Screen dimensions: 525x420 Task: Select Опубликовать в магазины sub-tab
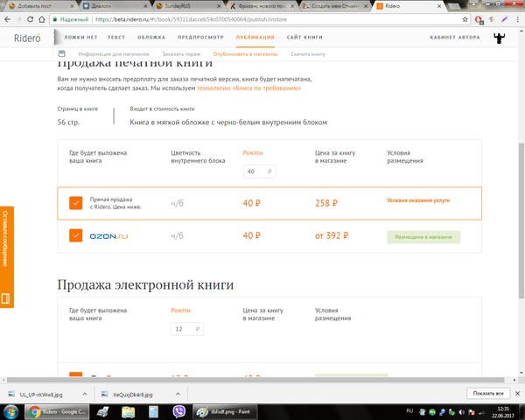tap(245, 54)
